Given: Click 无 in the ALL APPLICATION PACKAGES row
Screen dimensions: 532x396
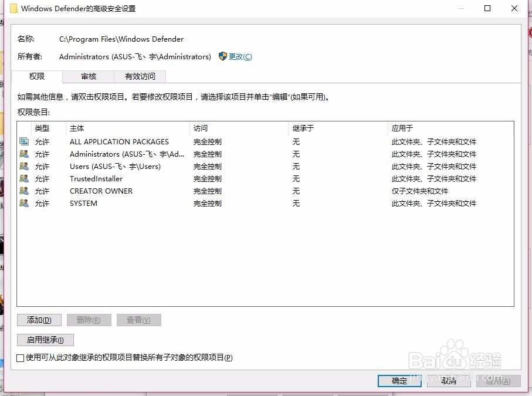Looking at the screenshot, I should [296, 142].
